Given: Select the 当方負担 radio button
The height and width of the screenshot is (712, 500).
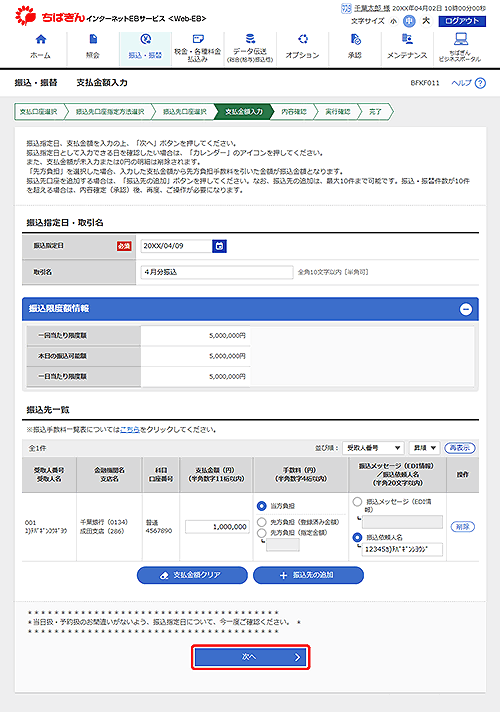Looking at the screenshot, I should (x=262, y=506).
